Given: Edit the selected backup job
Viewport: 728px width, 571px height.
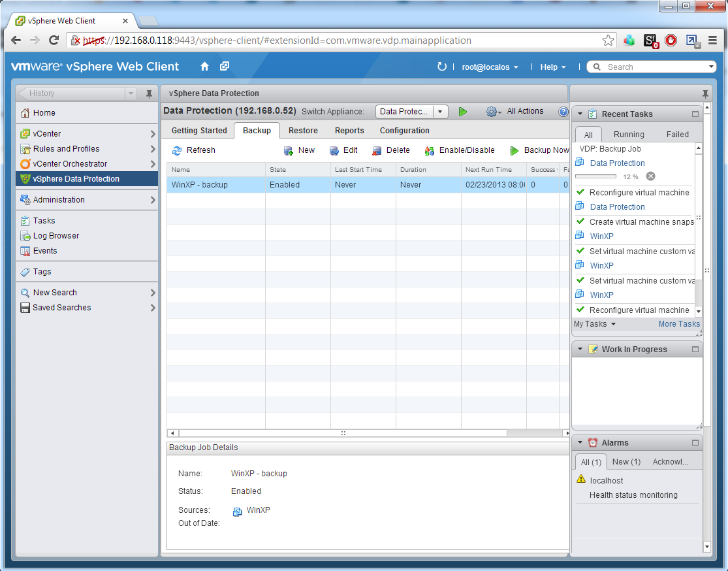Looking at the screenshot, I should point(343,150).
